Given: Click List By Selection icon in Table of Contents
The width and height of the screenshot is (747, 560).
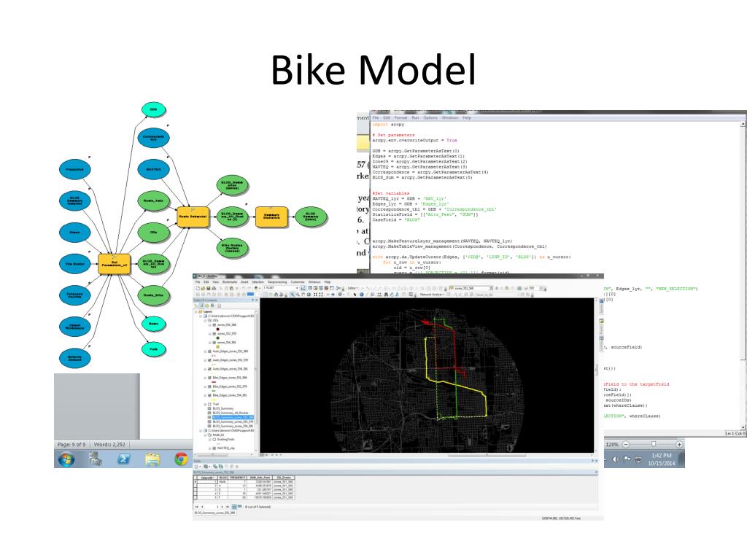Looking at the screenshot, I should (212, 306).
